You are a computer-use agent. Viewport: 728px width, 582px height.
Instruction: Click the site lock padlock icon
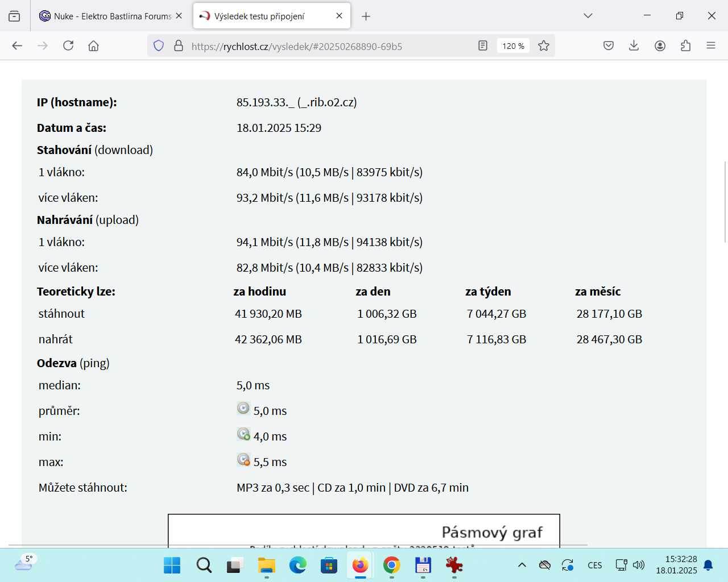(x=179, y=46)
